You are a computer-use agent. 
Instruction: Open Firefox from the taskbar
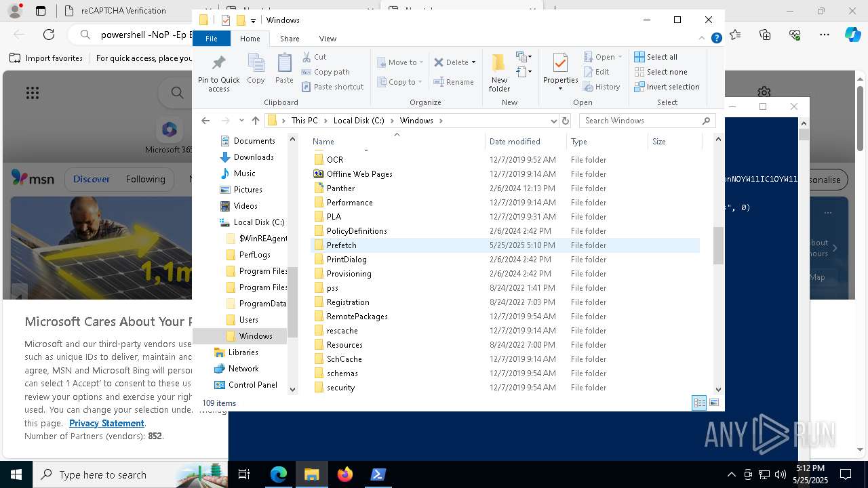click(x=345, y=474)
